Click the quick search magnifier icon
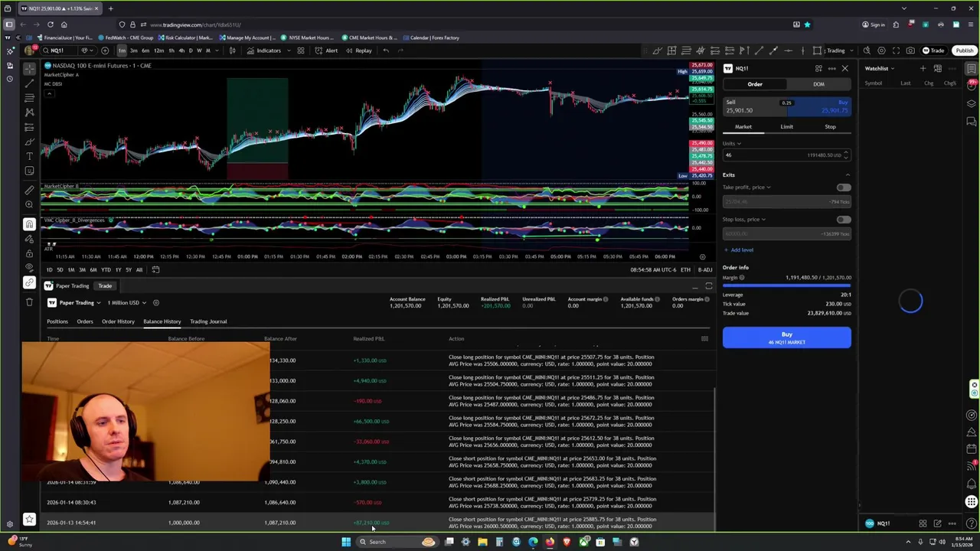 (867, 51)
